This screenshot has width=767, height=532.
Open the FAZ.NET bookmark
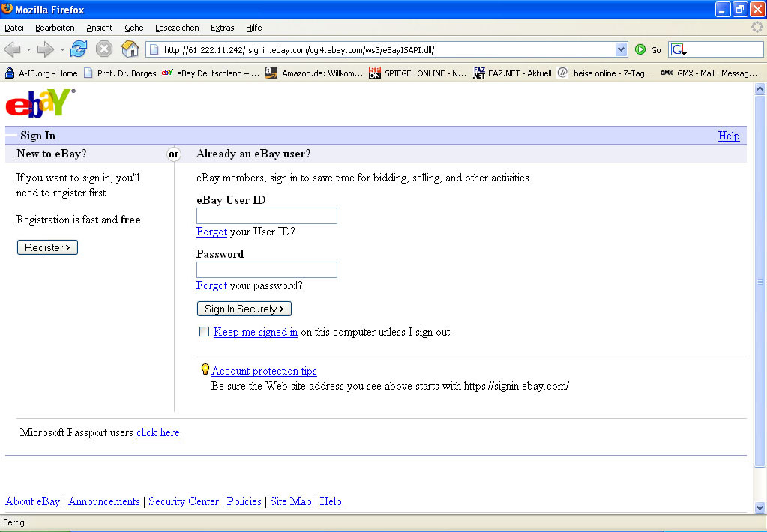(x=512, y=73)
